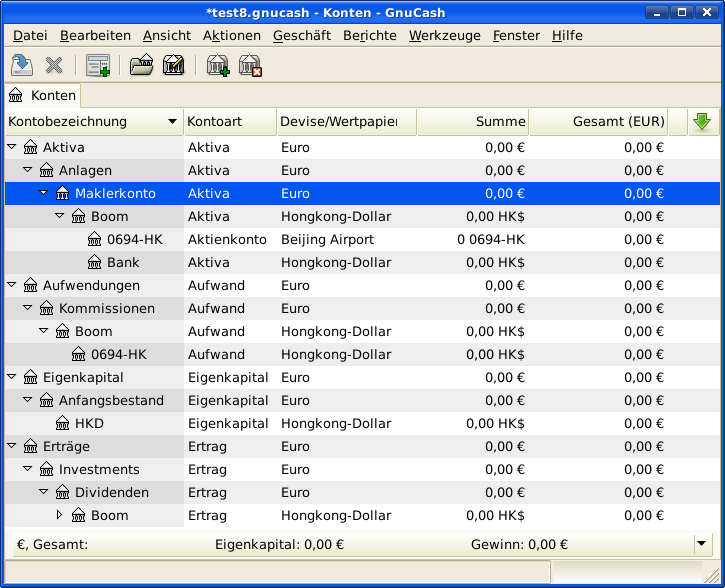This screenshot has width=725, height=588.
Task: Expand the Boom account under Dividenden
Action: (59, 516)
